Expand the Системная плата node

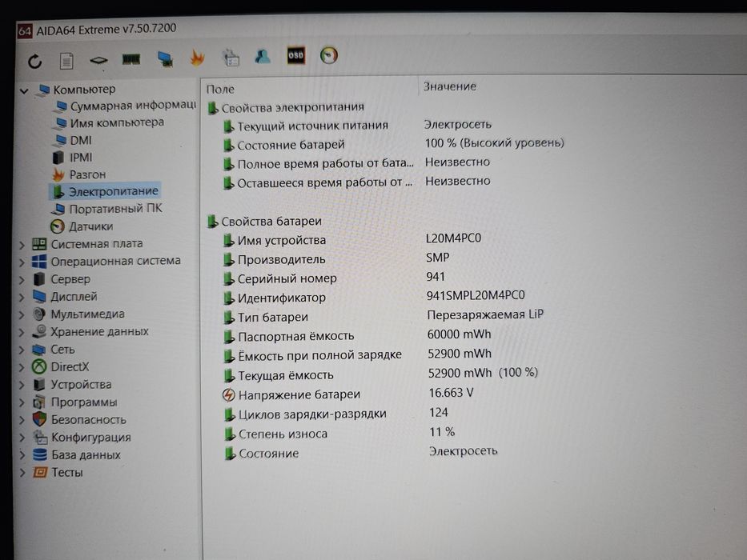click(22, 245)
